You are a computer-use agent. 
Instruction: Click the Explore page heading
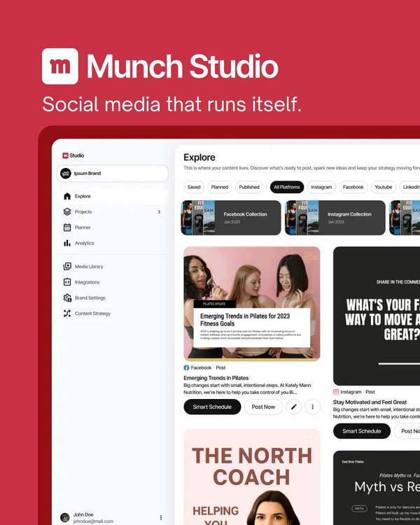coord(199,157)
